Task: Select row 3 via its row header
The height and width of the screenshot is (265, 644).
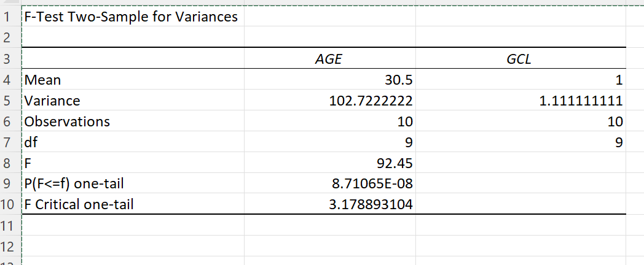Action: (10, 58)
